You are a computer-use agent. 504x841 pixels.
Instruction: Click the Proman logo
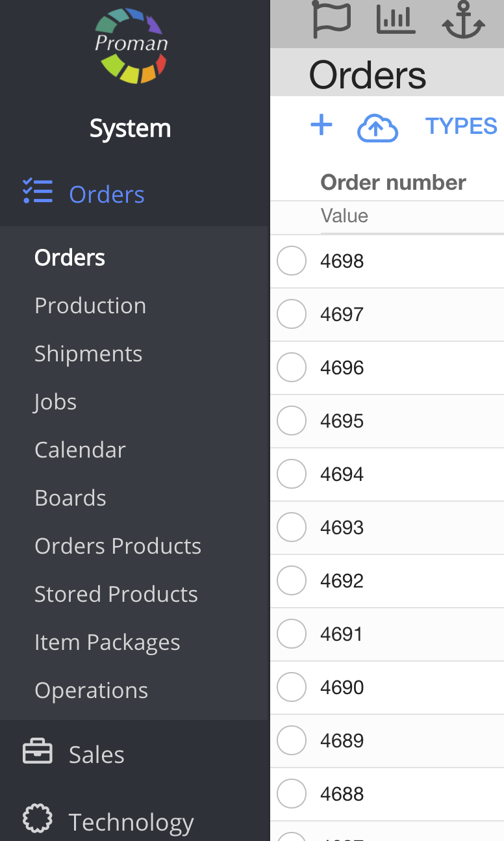pyautogui.click(x=131, y=45)
